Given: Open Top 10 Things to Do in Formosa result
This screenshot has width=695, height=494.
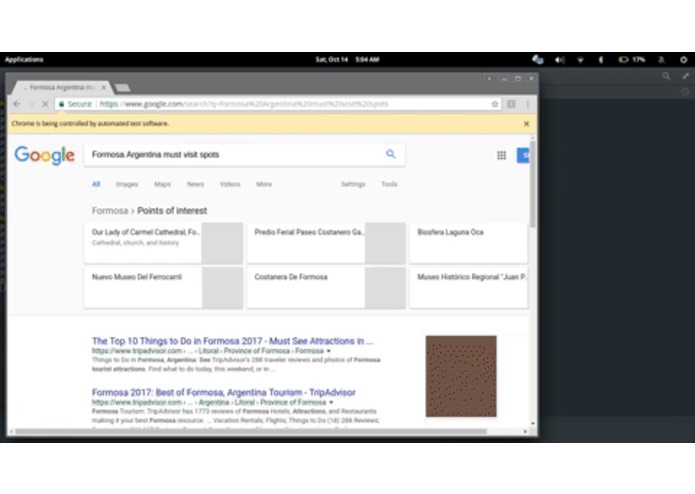Looking at the screenshot, I should 233,341.
